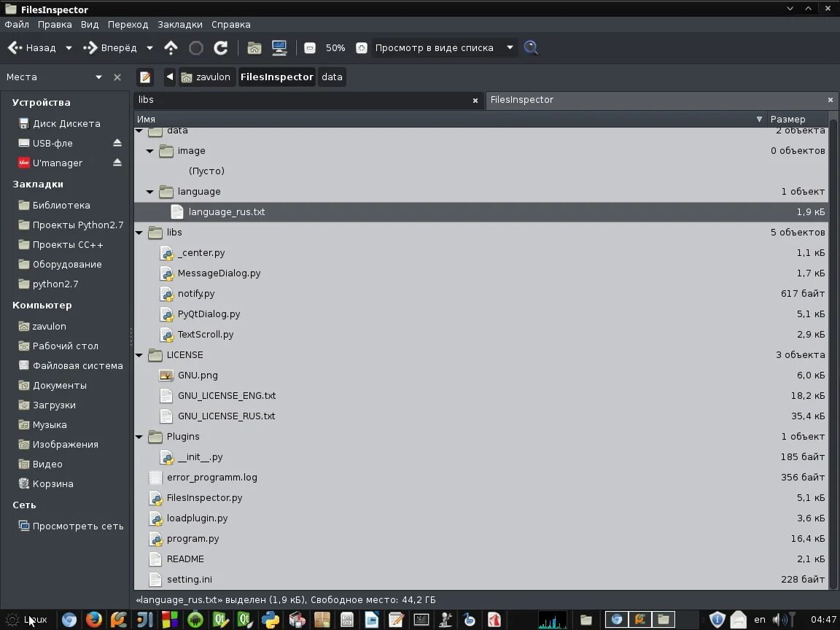Zoom in with the plus icon
The height and width of the screenshot is (630, 840).
(x=362, y=47)
